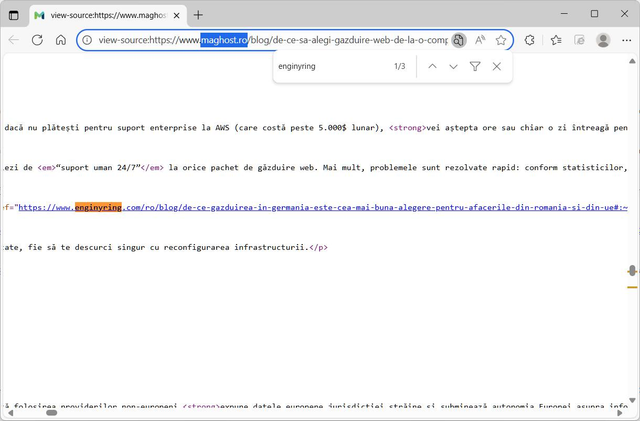Click the find box containing enginyring
This screenshot has width=640, height=421.
coord(331,66)
